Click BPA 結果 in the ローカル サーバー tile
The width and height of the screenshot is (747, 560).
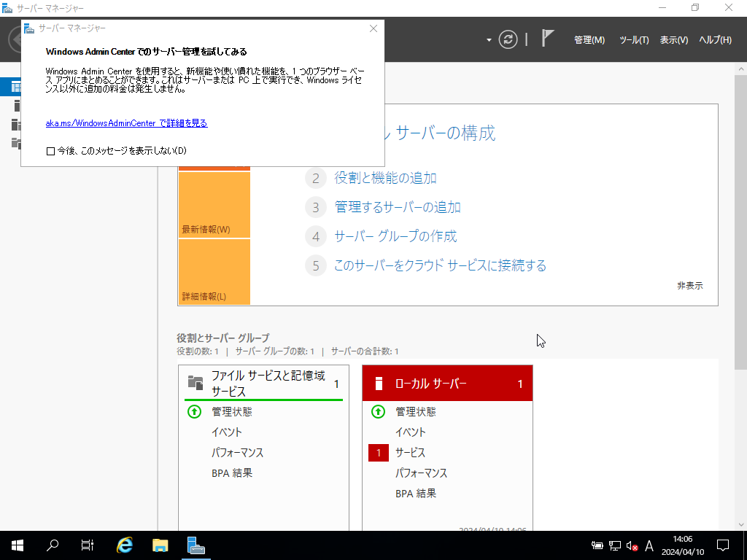(416, 494)
